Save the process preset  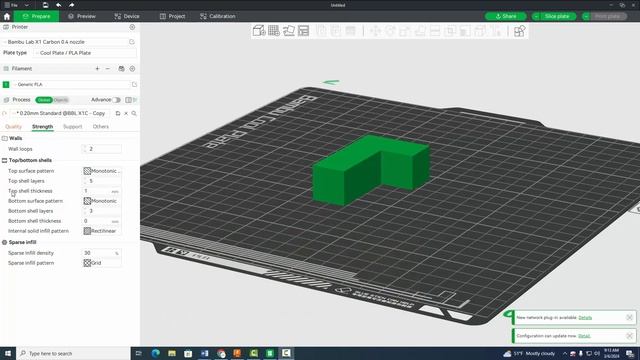(118, 113)
